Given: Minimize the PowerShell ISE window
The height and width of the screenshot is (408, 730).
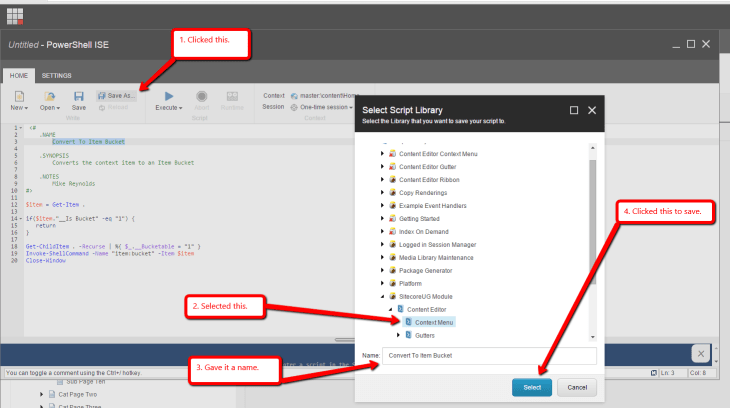Looking at the screenshot, I should click(676, 45).
